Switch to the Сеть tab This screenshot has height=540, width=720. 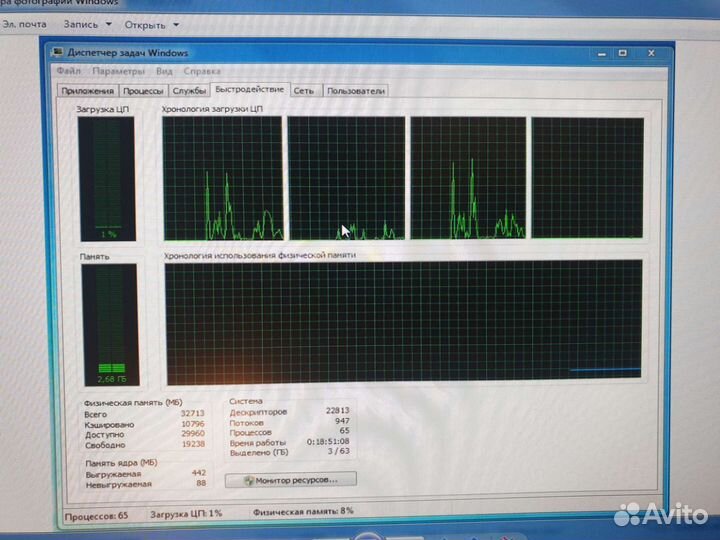click(x=304, y=91)
